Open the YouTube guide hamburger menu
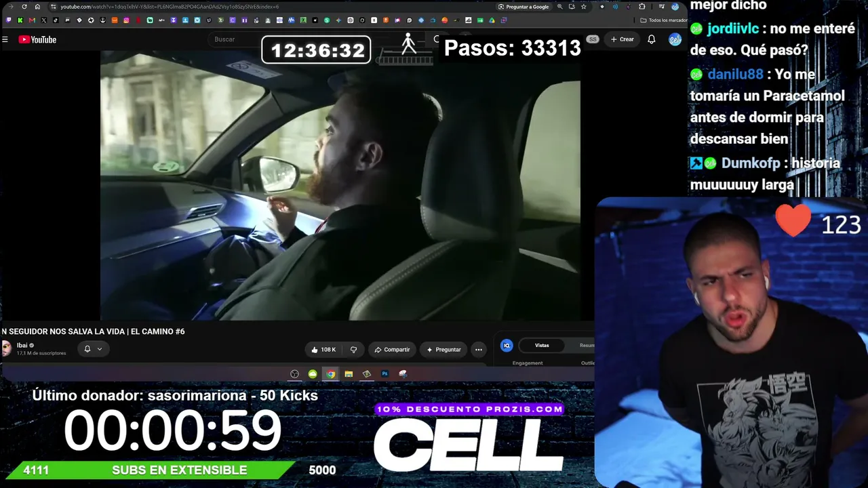 click(5, 39)
